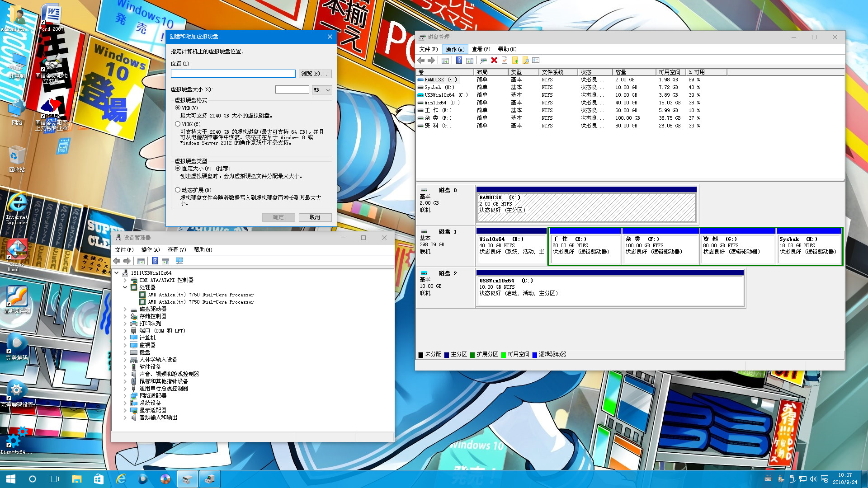Screen dimensions: 868x488
Task: Expand 网络适配器 node
Action: coord(125,396)
